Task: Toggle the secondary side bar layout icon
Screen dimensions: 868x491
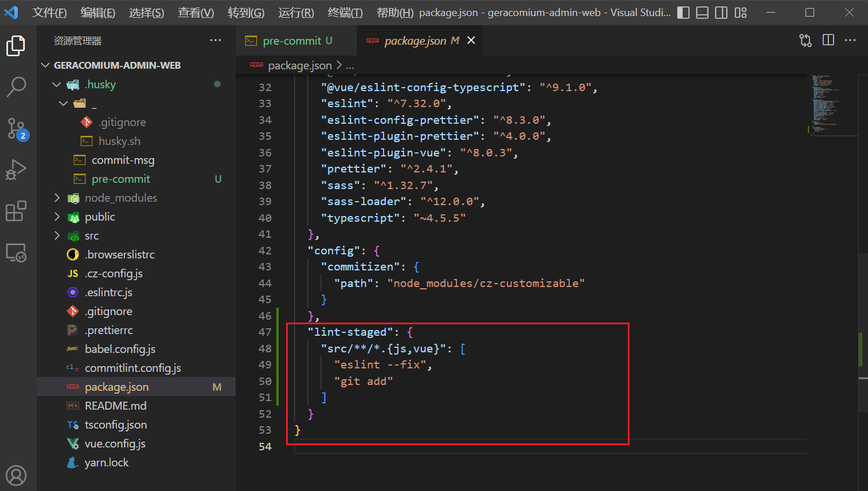Action: click(x=721, y=13)
